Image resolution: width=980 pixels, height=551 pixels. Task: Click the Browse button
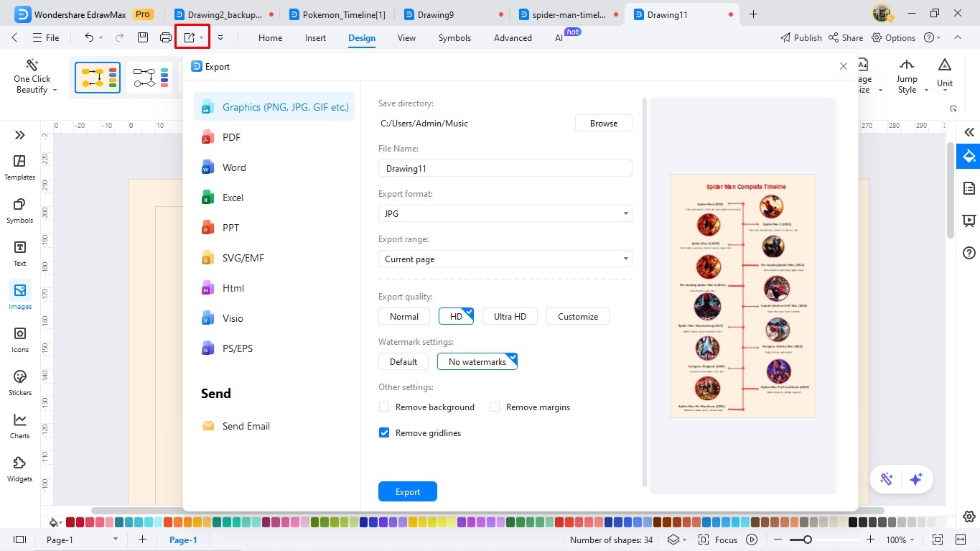click(x=604, y=123)
